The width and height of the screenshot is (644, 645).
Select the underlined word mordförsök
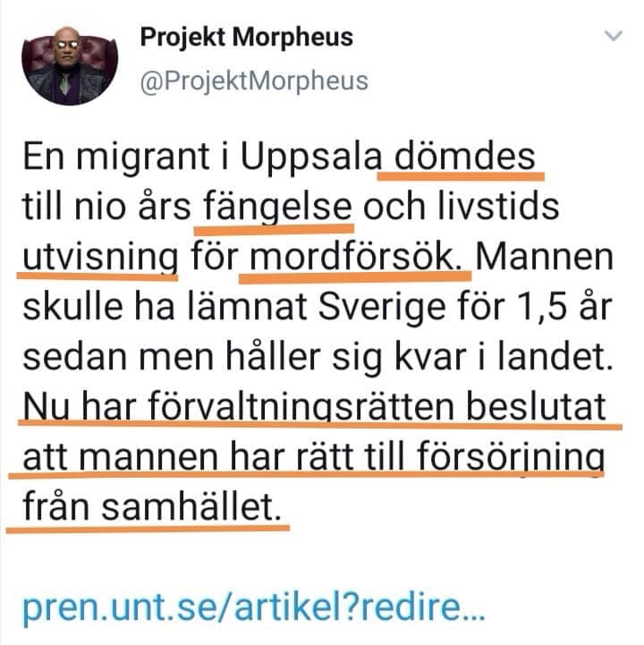click(356, 257)
